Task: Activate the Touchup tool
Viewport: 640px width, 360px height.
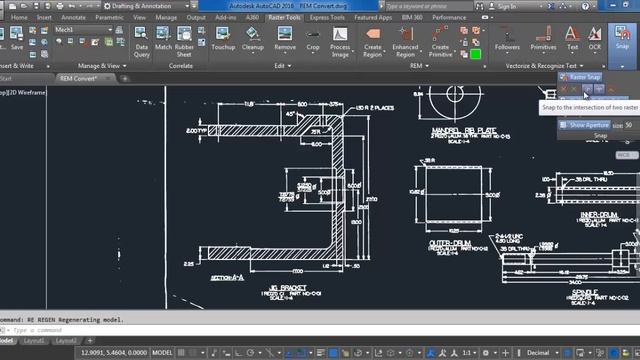Action: 223,38
